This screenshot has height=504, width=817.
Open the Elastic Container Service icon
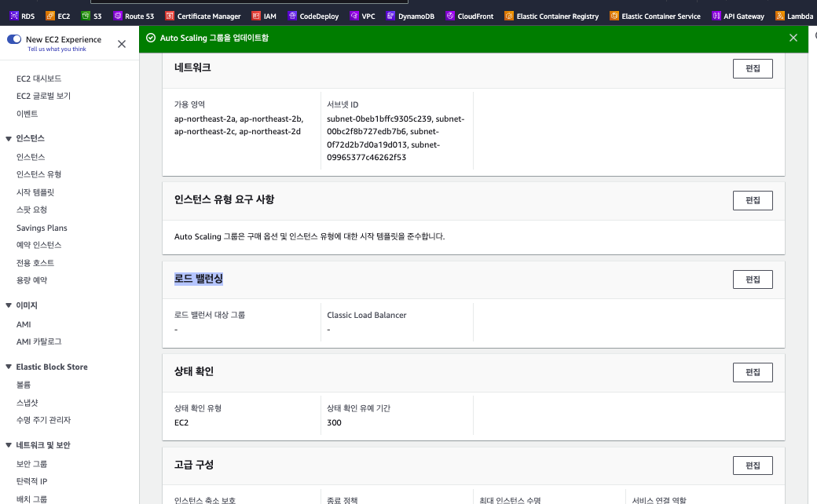coord(614,16)
